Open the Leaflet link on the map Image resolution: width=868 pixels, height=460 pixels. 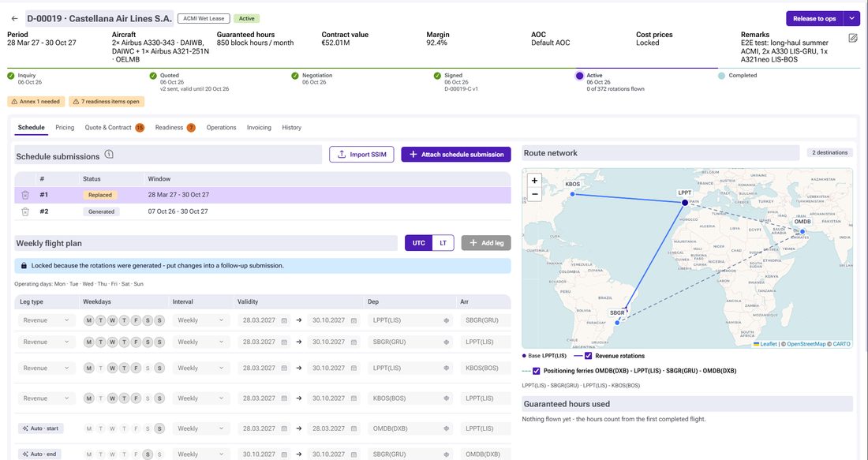(x=769, y=344)
